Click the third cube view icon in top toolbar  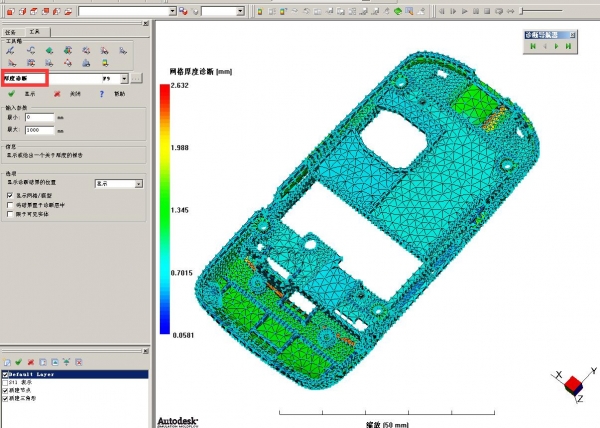(x=34, y=11)
